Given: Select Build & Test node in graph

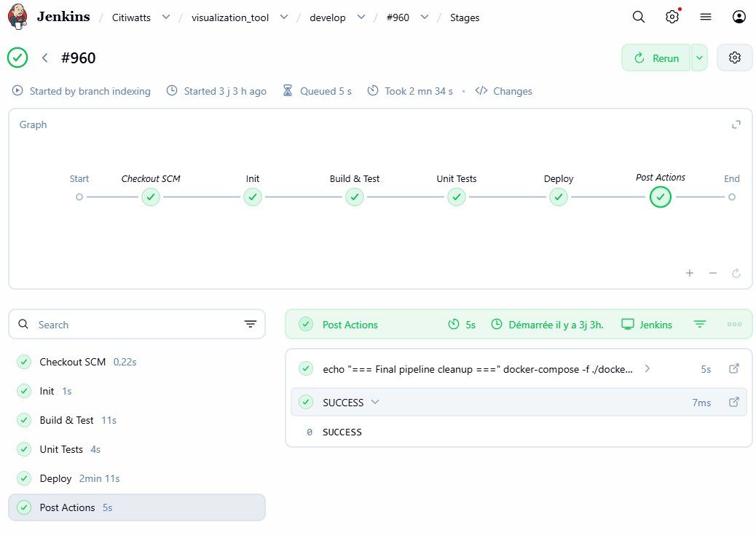Looking at the screenshot, I should click(x=355, y=197).
